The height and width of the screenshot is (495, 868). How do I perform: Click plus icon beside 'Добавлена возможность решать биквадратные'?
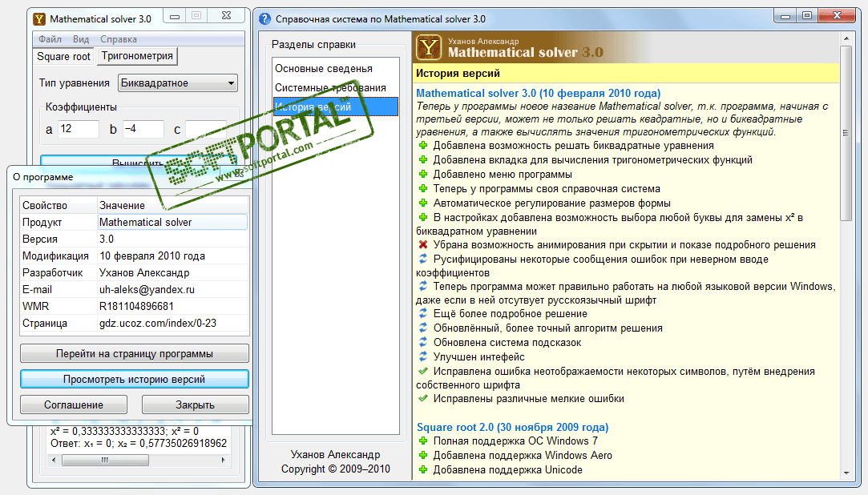(423, 146)
